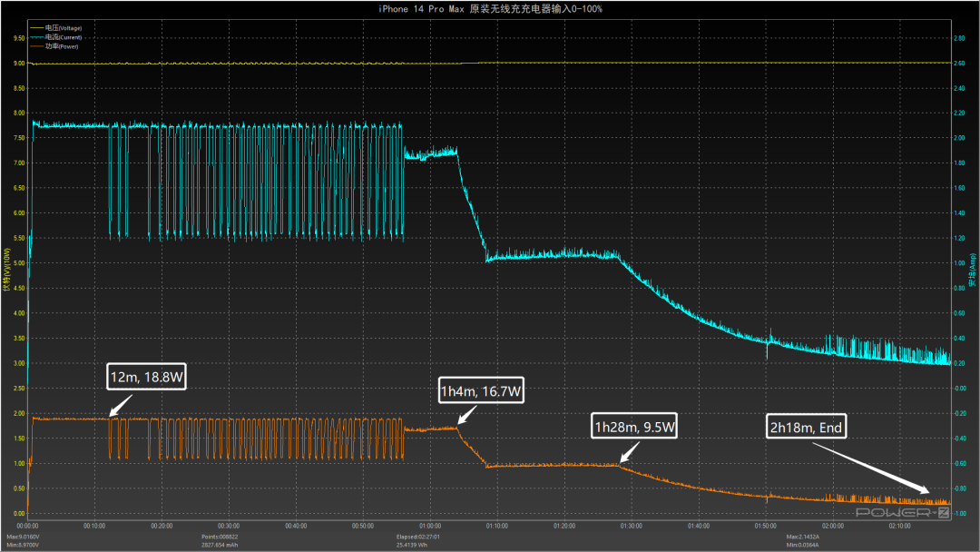Viewport: 980px width, 552px height.
Task: Click the 5.00 left axis tick
Action: pyautogui.click(x=19, y=263)
